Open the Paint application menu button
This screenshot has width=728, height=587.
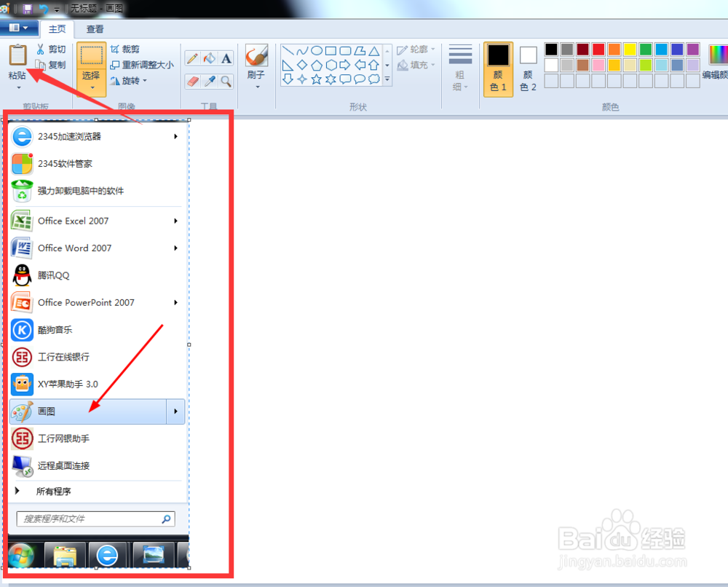click(19, 28)
